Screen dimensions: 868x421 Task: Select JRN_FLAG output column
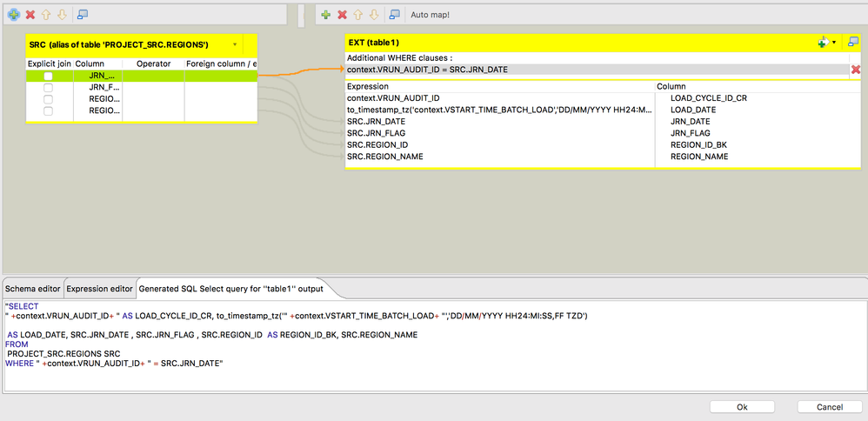coord(758,133)
